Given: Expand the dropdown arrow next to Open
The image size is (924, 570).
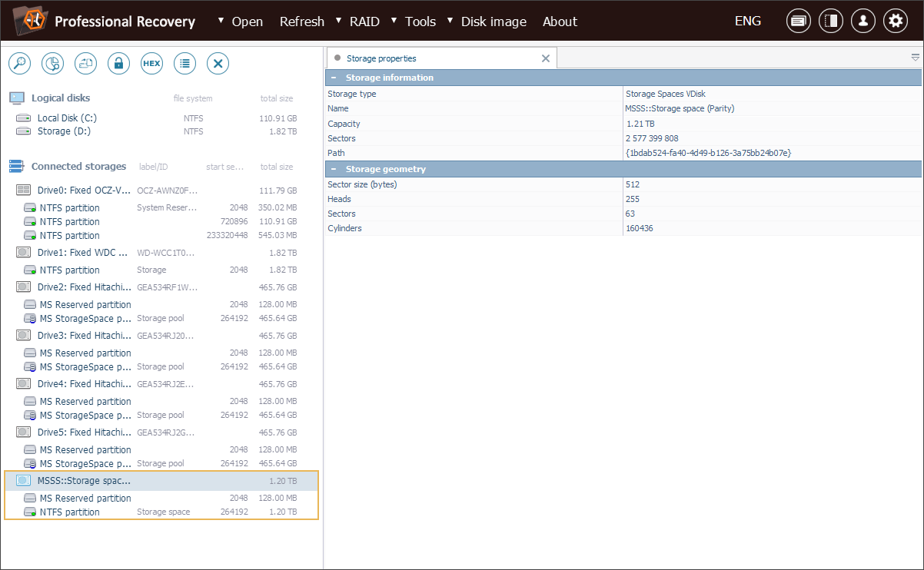Looking at the screenshot, I should point(221,20).
